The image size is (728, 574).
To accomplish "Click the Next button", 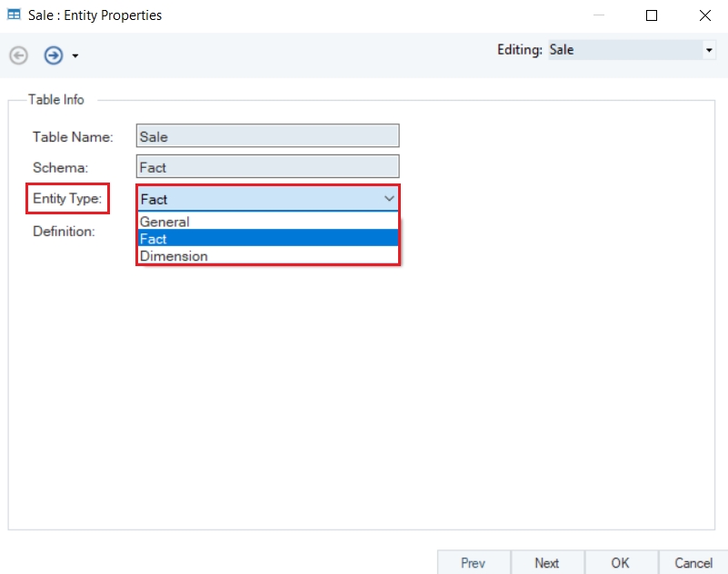I will [547, 563].
